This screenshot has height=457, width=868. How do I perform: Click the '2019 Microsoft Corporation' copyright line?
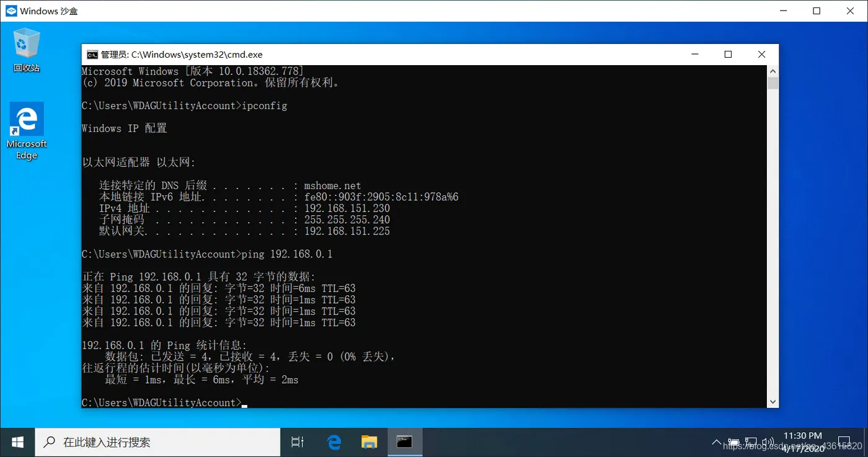click(x=211, y=82)
